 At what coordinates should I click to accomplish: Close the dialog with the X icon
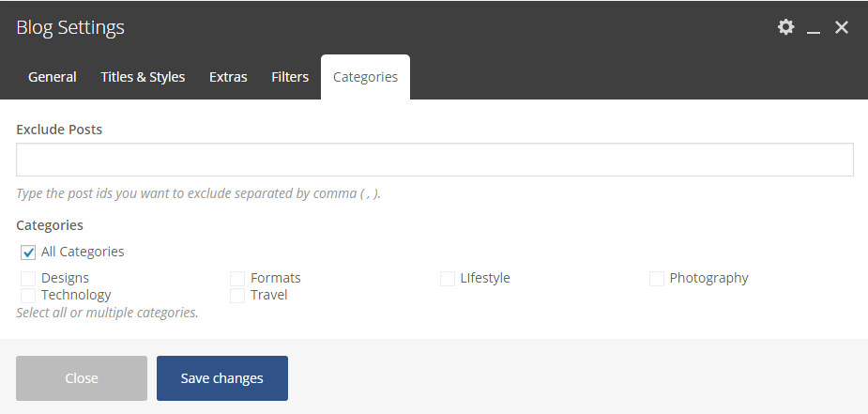click(842, 27)
